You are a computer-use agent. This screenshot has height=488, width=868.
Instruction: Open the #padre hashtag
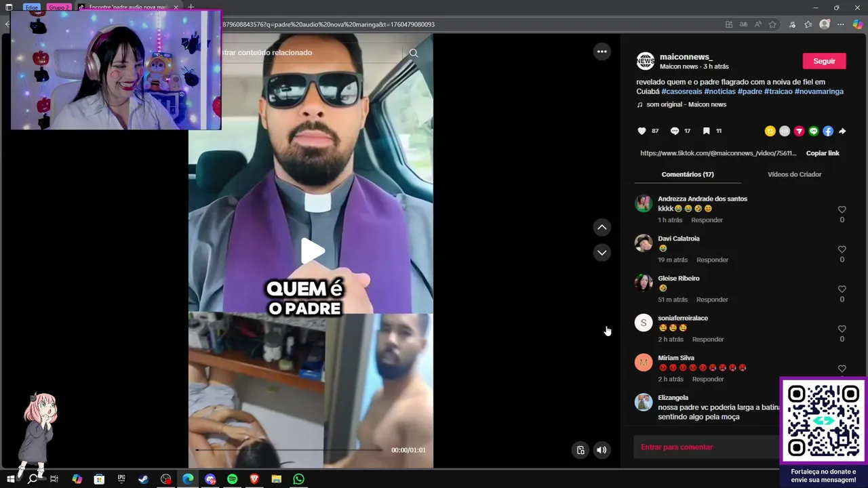coord(749,91)
